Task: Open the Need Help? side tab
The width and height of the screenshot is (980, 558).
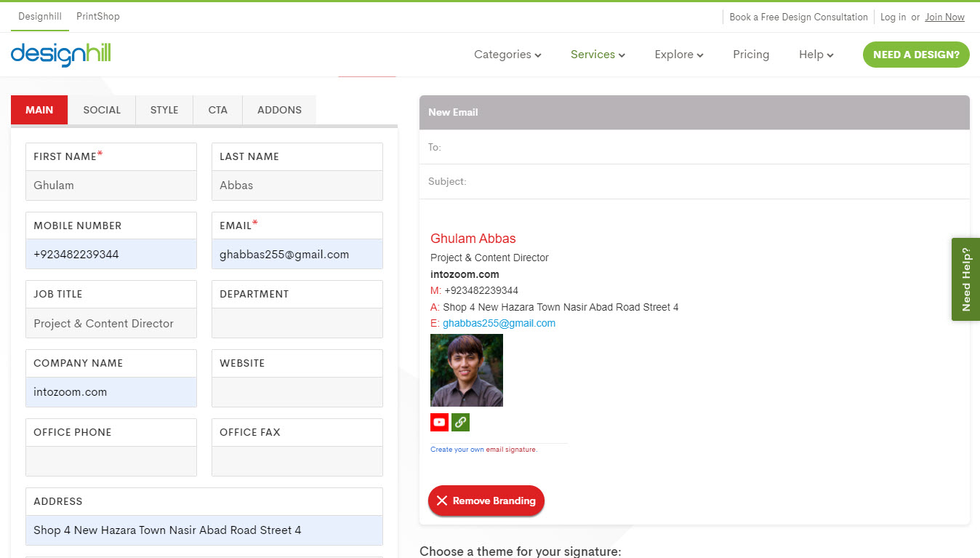Action: 965,279
